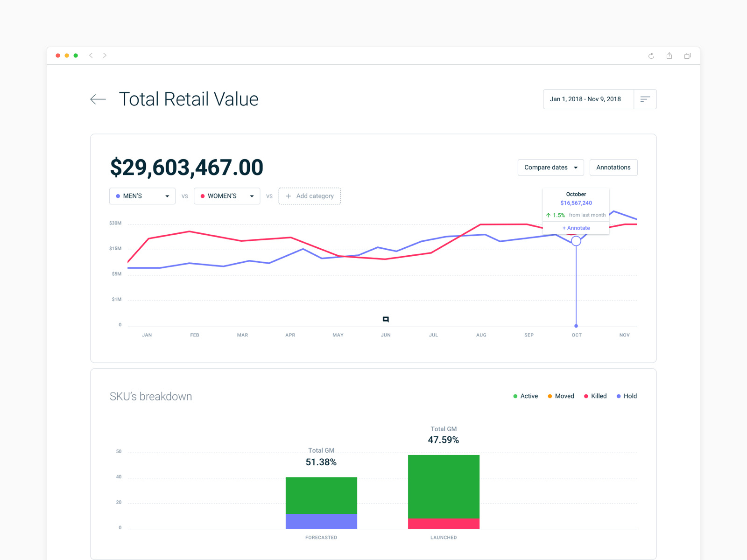
Task: Click the blue color dot next to MEN'S
Action: coord(117,196)
